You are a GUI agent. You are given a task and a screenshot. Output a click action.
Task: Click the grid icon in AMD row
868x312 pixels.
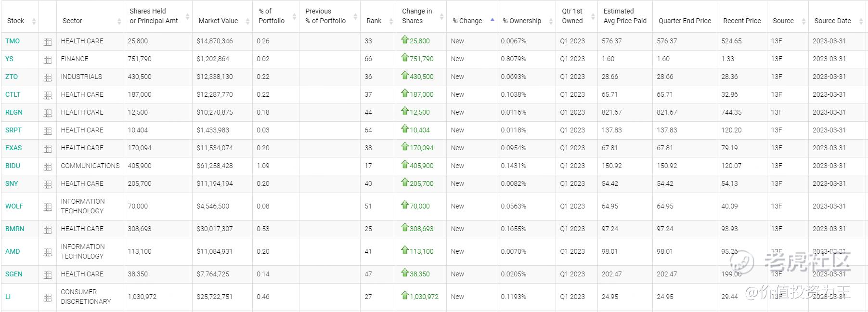pyautogui.click(x=48, y=252)
